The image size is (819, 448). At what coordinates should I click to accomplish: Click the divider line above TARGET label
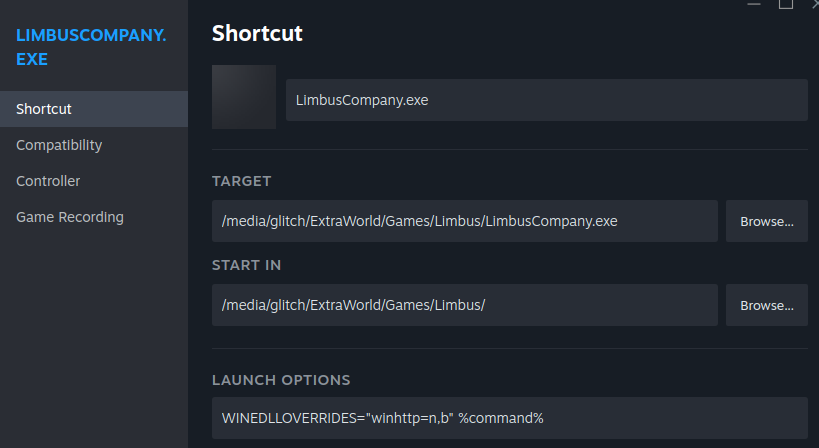[x=510, y=150]
